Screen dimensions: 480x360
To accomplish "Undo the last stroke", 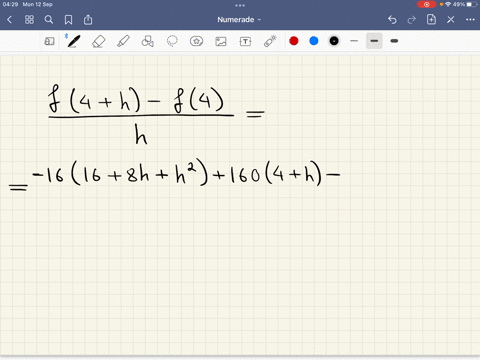I will click(x=392, y=20).
